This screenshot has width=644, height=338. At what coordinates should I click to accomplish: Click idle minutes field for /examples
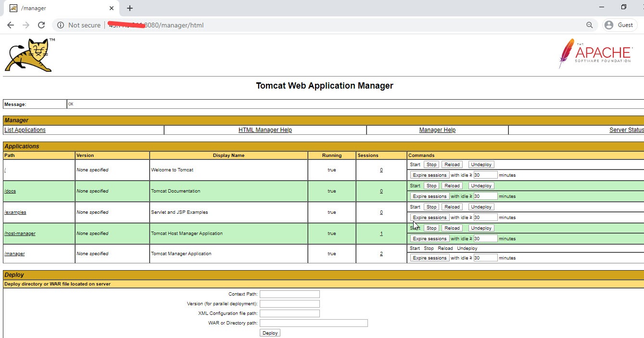click(x=485, y=218)
